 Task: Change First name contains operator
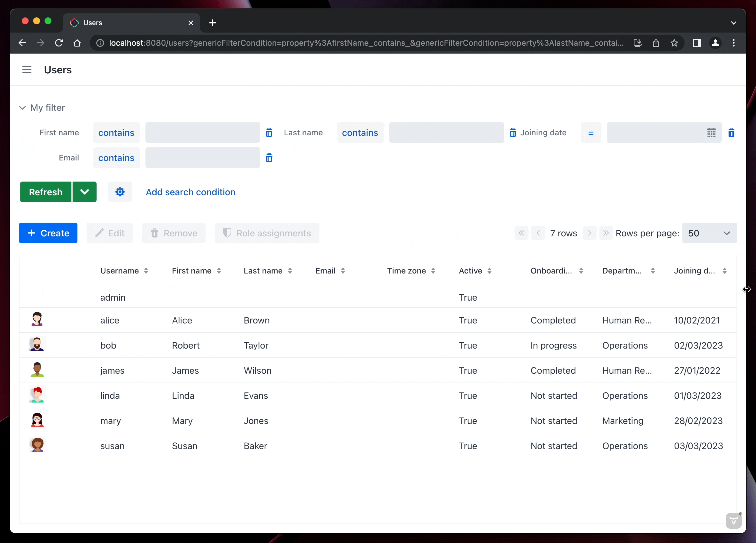point(116,132)
